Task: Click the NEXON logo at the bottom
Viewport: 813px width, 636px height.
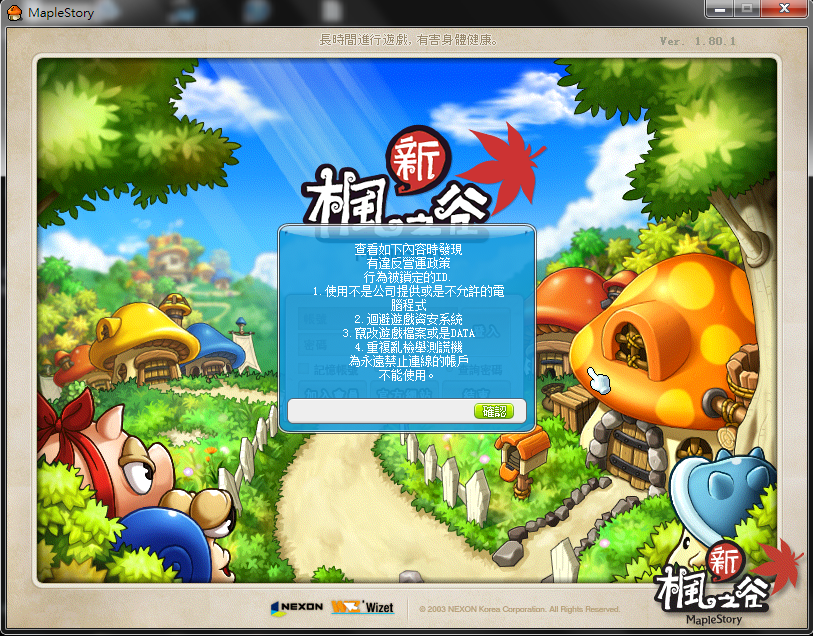Action: [x=297, y=607]
